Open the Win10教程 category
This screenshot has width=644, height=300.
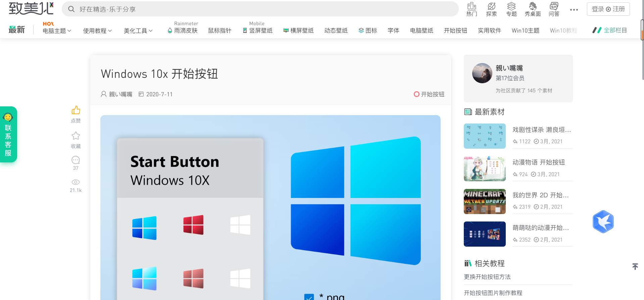tap(563, 31)
